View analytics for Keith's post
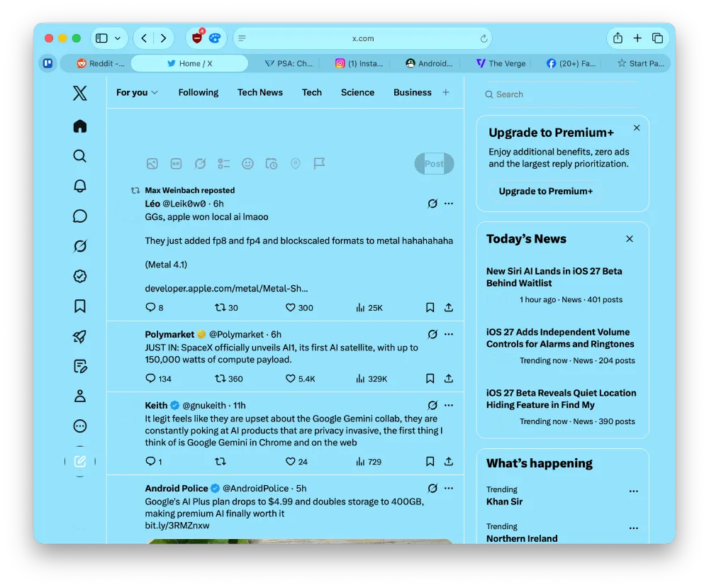Screen dimensions: 709x588 click(x=369, y=461)
